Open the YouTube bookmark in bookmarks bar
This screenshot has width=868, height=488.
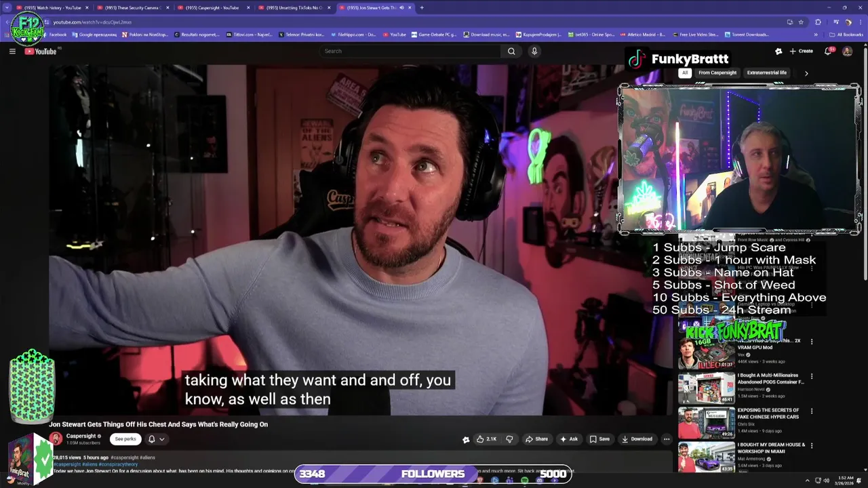395,35
